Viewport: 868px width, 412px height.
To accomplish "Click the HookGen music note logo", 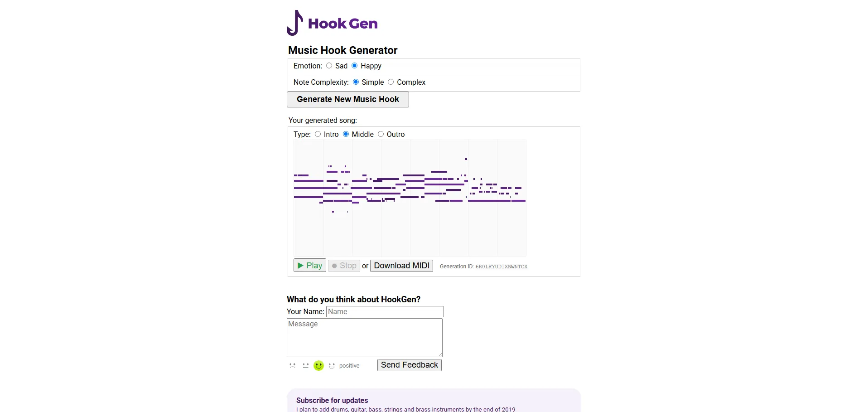I will (295, 23).
